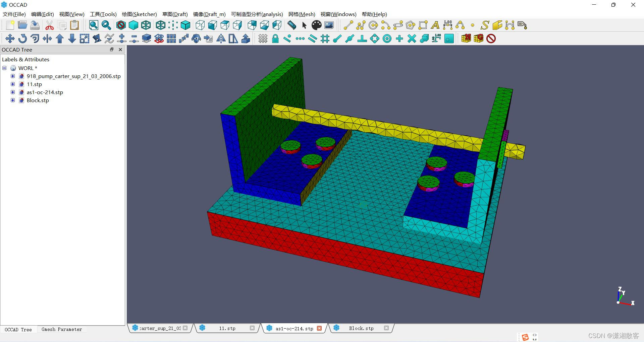This screenshot has width=644, height=342.
Task: Click the mesh cube N icon
Action: 466,39
